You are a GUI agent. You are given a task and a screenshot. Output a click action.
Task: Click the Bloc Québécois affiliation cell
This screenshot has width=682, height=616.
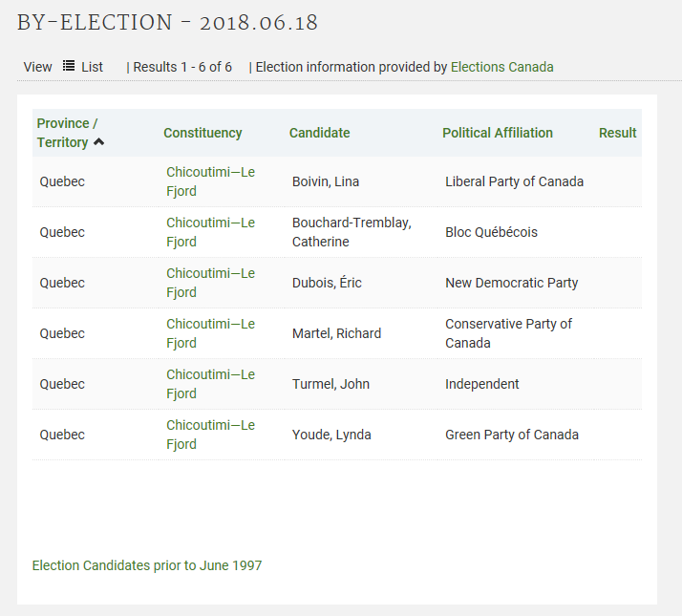(x=491, y=232)
